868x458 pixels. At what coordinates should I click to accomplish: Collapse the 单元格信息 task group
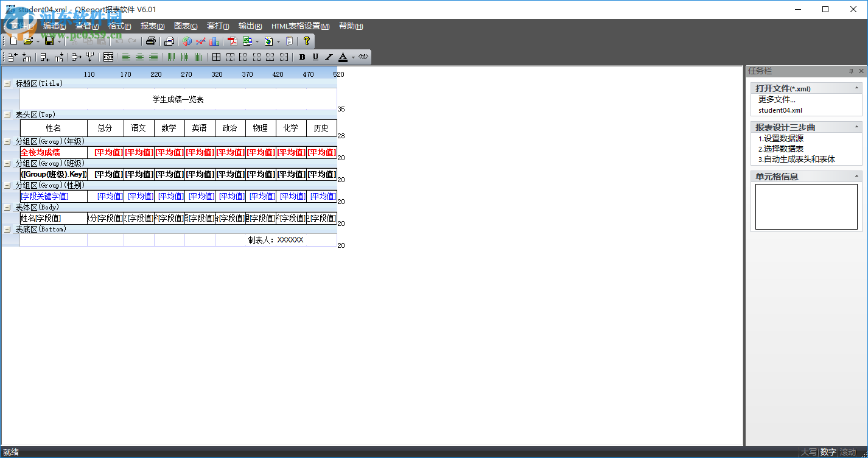pos(857,177)
